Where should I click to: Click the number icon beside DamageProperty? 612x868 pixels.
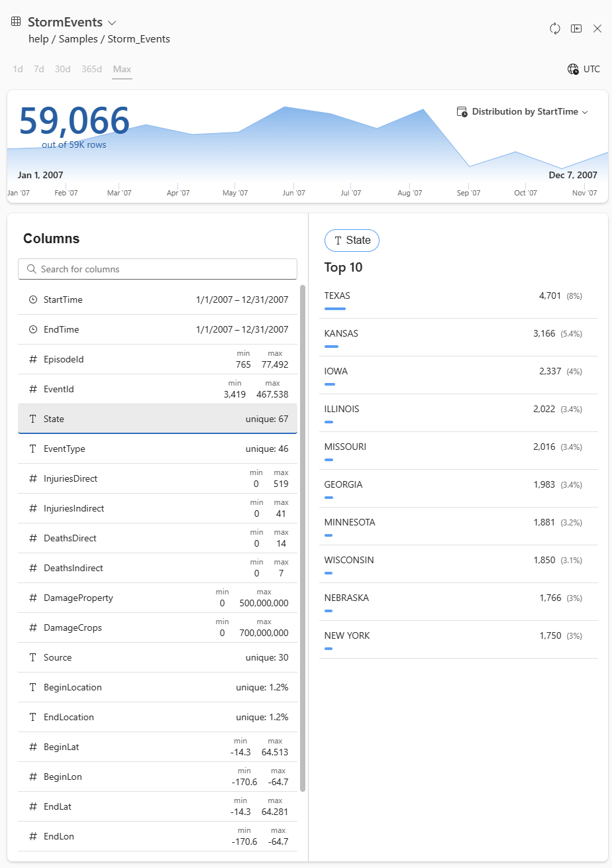click(x=33, y=598)
